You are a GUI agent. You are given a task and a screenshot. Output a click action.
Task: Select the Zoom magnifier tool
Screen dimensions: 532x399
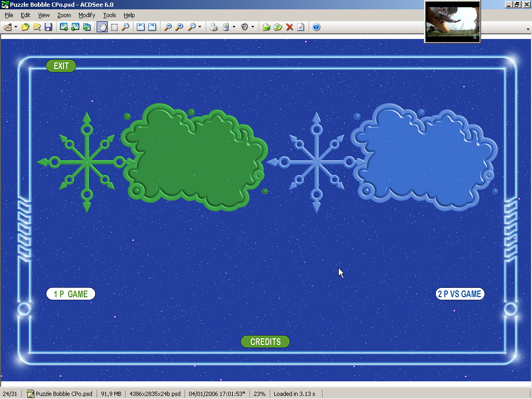click(x=125, y=27)
